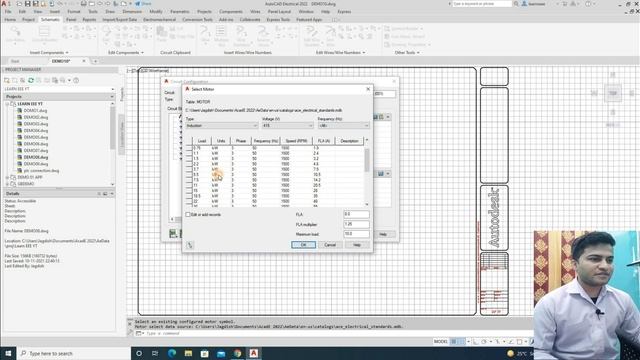
Task: Select the 7.5 kW motor row
Action: coord(274,180)
